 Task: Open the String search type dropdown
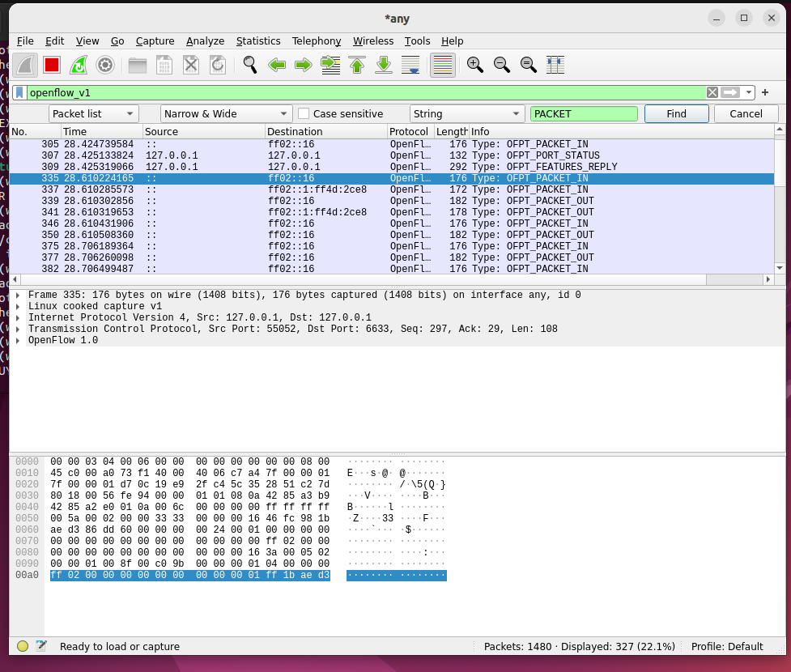[x=466, y=114]
